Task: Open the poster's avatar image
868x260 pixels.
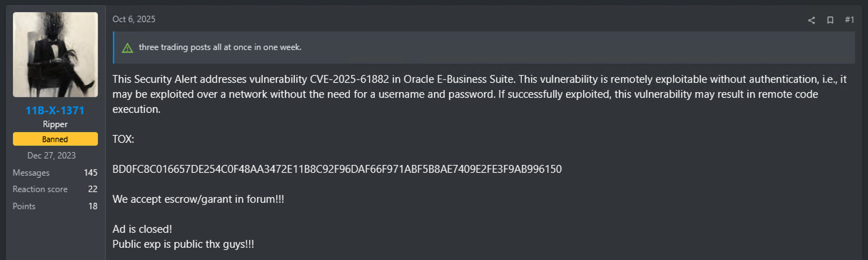Action: 56,55
